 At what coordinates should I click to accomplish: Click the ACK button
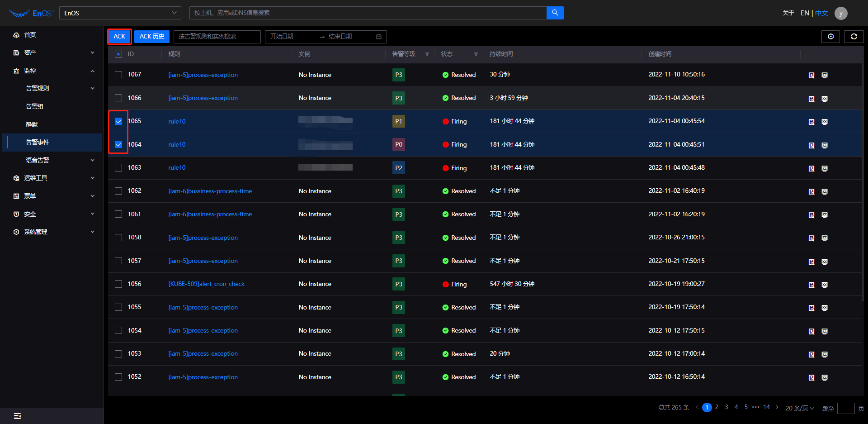tap(119, 37)
